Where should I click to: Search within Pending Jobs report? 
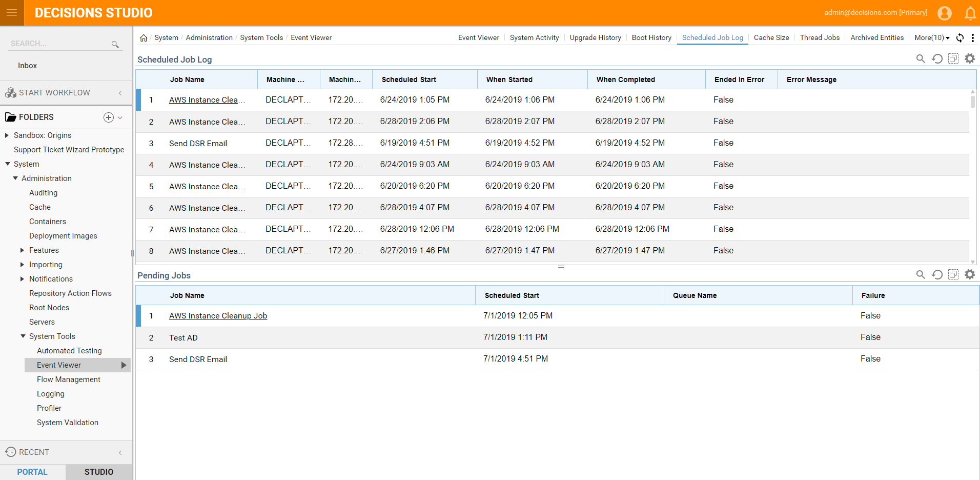point(921,274)
